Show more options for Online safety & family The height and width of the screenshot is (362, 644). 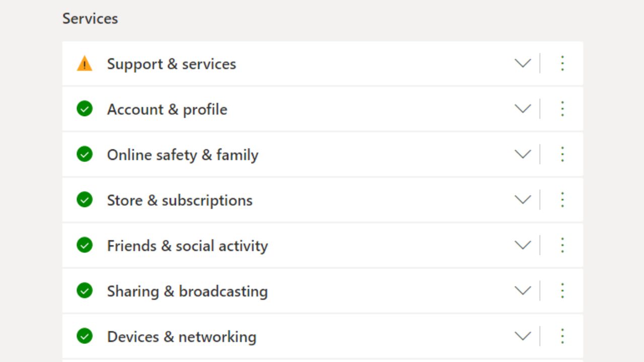point(562,154)
